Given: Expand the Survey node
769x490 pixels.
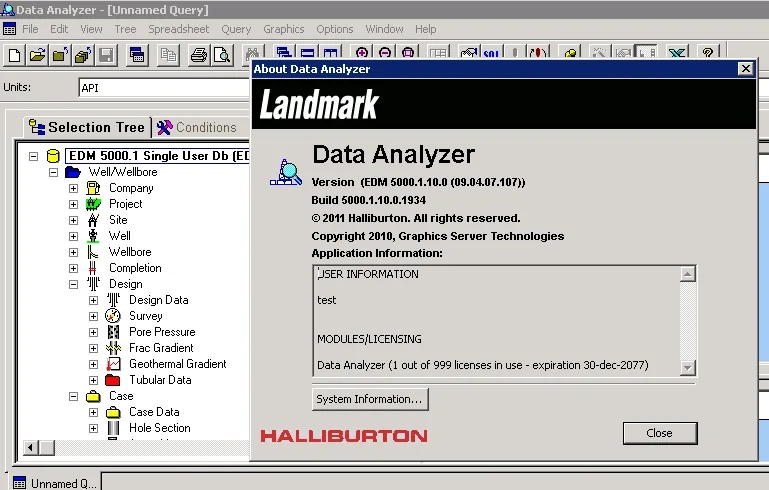Looking at the screenshot, I should (94, 316).
